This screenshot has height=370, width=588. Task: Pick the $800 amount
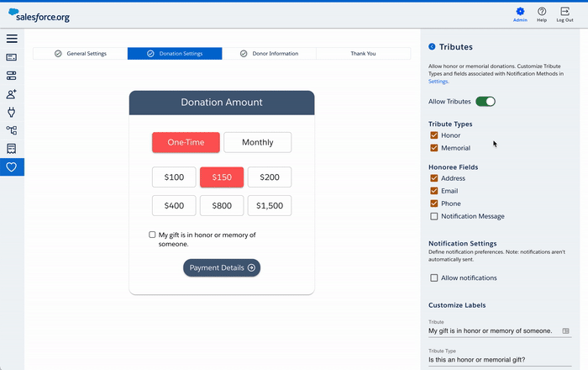[222, 206]
